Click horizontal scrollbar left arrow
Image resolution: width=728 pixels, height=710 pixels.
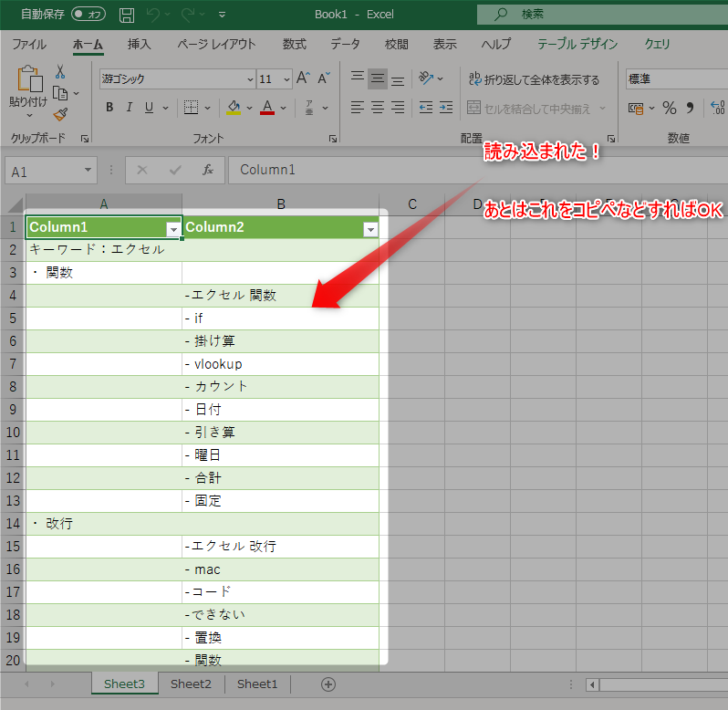pos(592,684)
